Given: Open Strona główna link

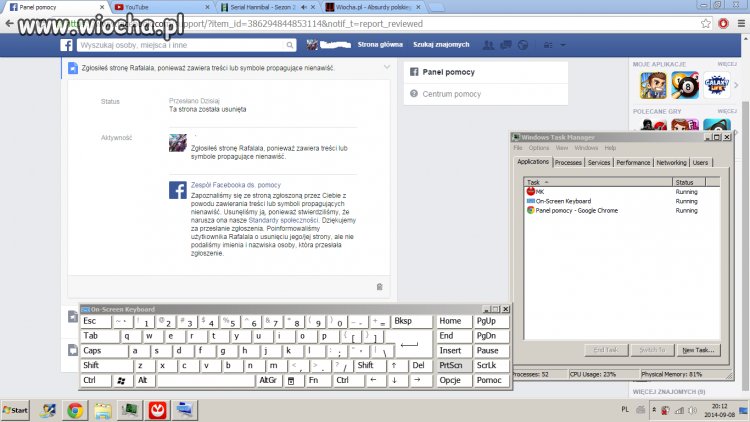Looking at the screenshot, I should tap(380, 44).
